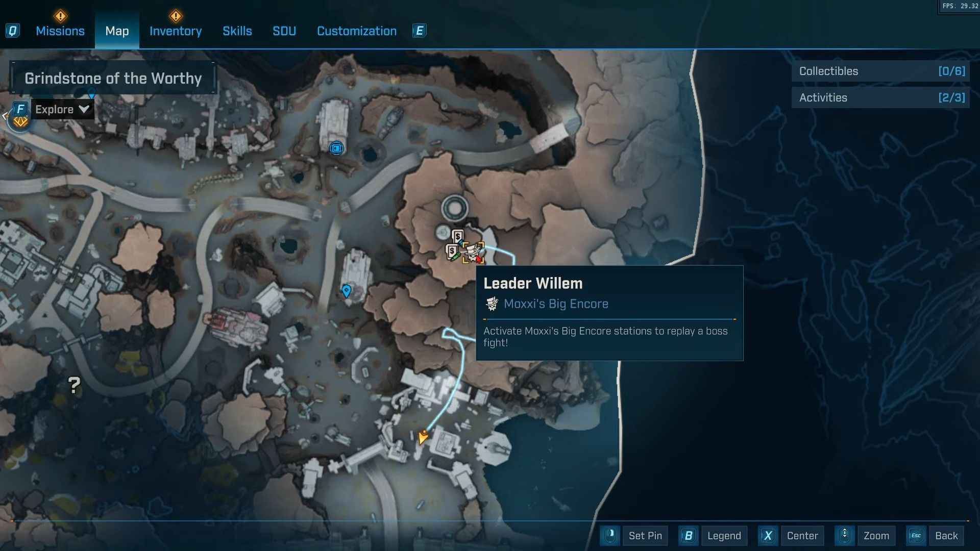Open the Inventory tab
This screenshot has width=980, height=551.
[x=176, y=31]
